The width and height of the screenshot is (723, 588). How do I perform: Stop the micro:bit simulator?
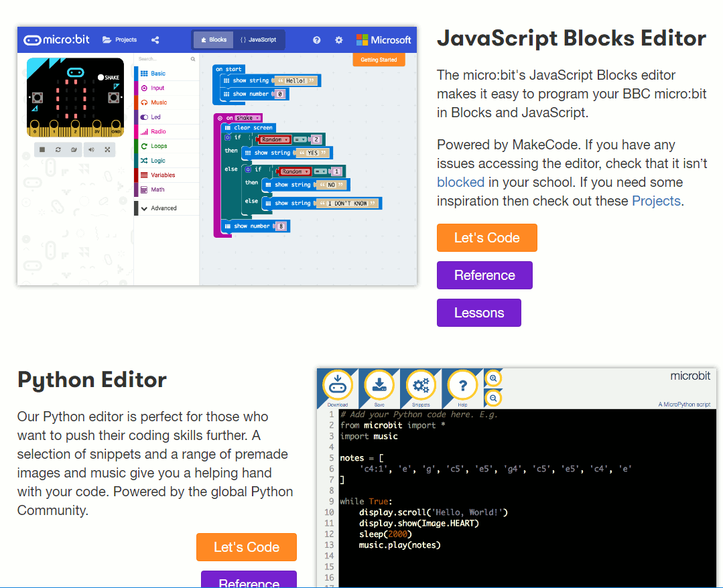click(x=42, y=150)
